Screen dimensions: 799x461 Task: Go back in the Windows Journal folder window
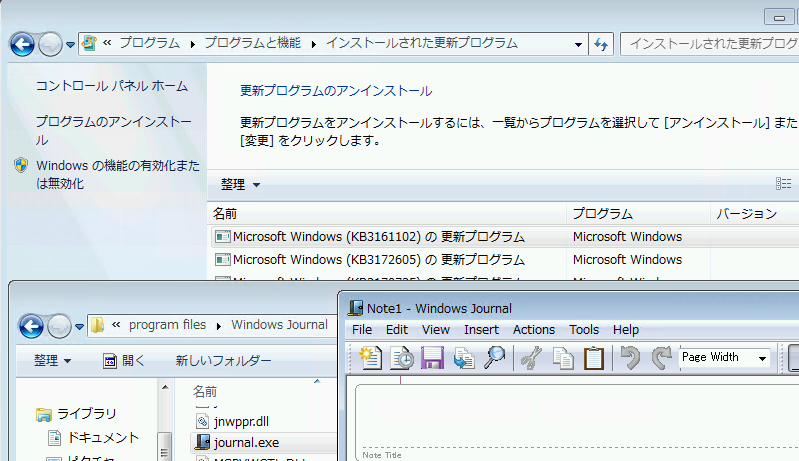pyautogui.click(x=31, y=327)
